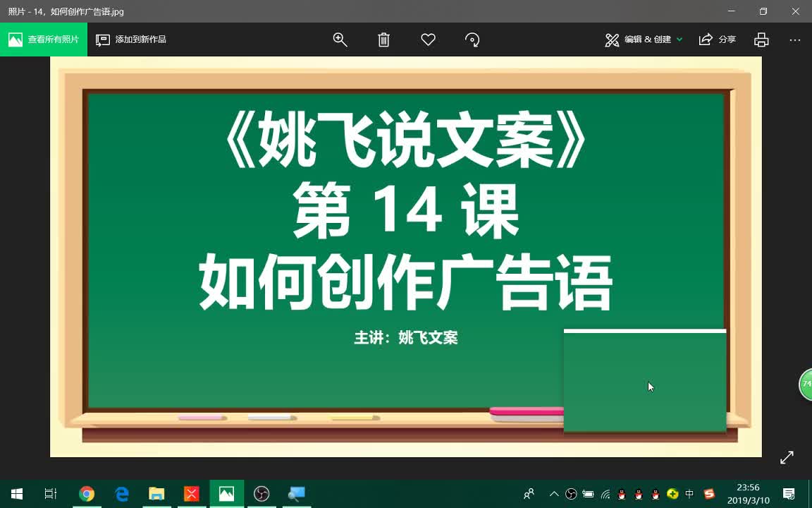Image resolution: width=812 pixels, height=508 pixels.
Task: Expand the 编辑 & 创建 dropdown chevron
Action: click(x=680, y=40)
